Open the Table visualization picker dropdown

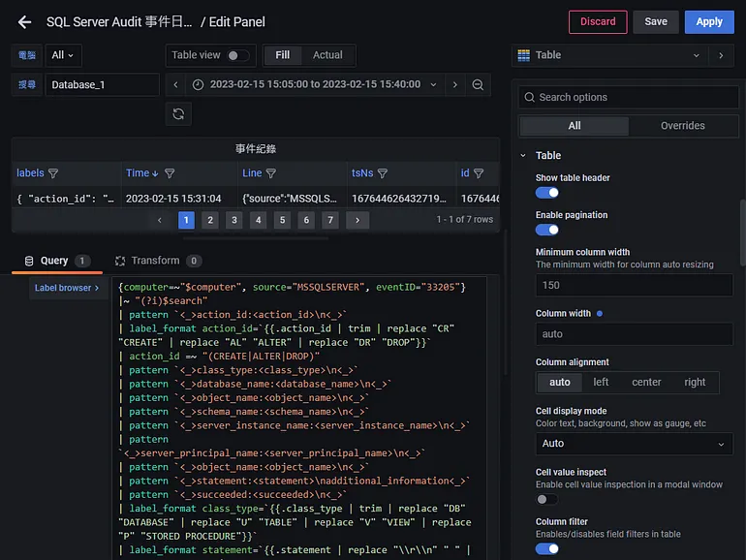[610, 55]
